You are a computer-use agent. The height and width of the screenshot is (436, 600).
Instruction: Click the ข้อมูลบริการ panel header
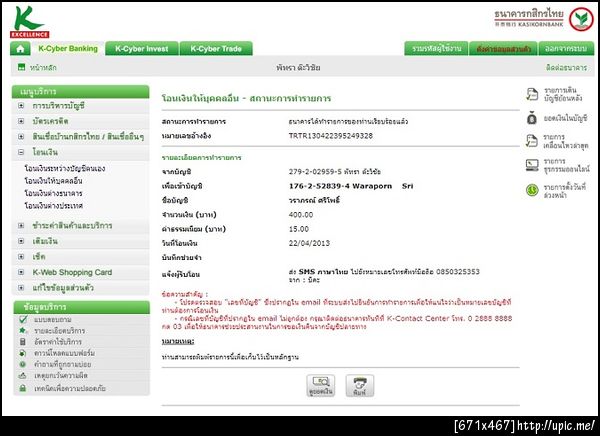tap(82, 307)
